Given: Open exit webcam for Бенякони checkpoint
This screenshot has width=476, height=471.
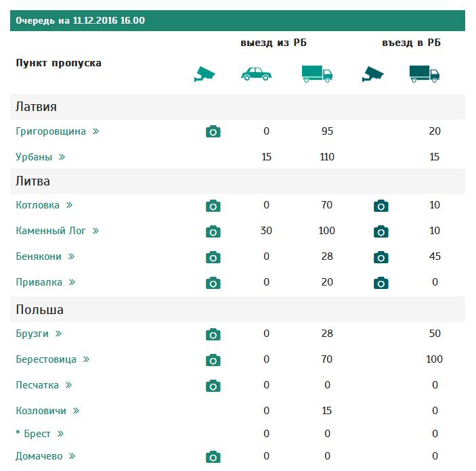Looking at the screenshot, I should 213,257.
